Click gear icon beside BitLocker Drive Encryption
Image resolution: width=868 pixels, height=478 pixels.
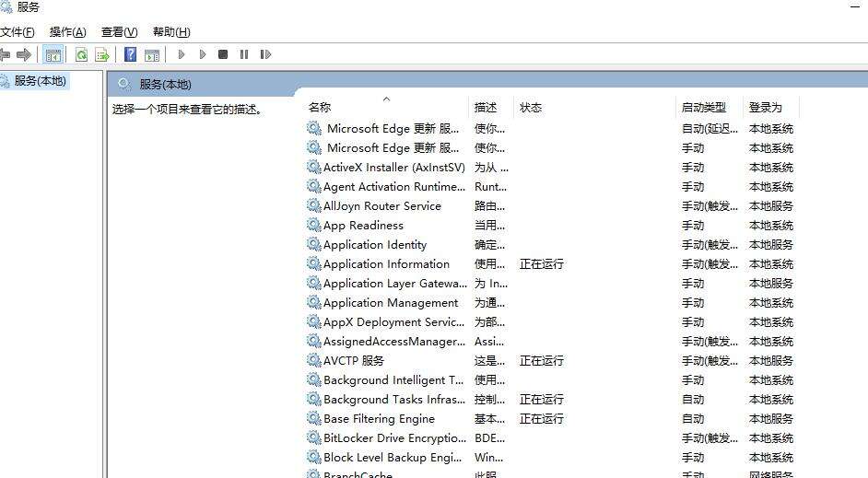[x=314, y=438]
